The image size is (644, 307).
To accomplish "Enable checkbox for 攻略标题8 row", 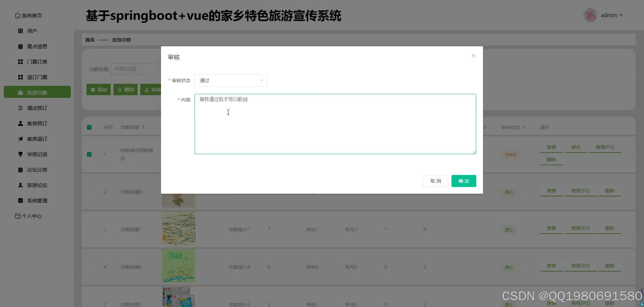I will (89, 192).
